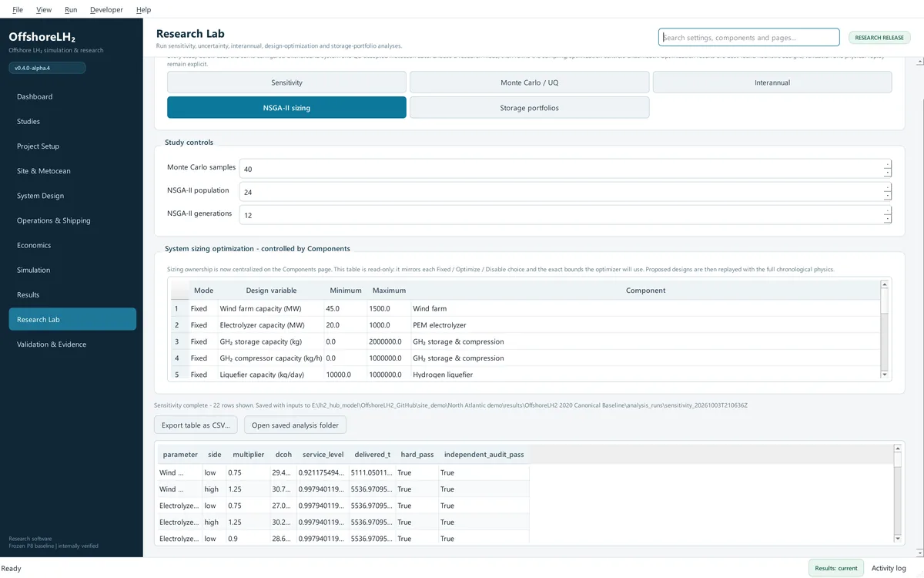This screenshot has height=578, width=924.
Task: Select System Design in sidebar
Action: coord(72,196)
